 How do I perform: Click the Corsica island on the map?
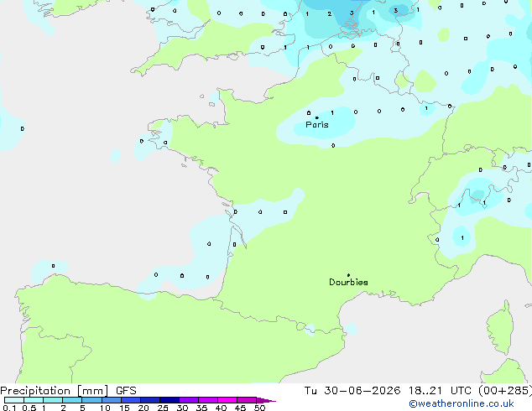[x=500, y=328]
